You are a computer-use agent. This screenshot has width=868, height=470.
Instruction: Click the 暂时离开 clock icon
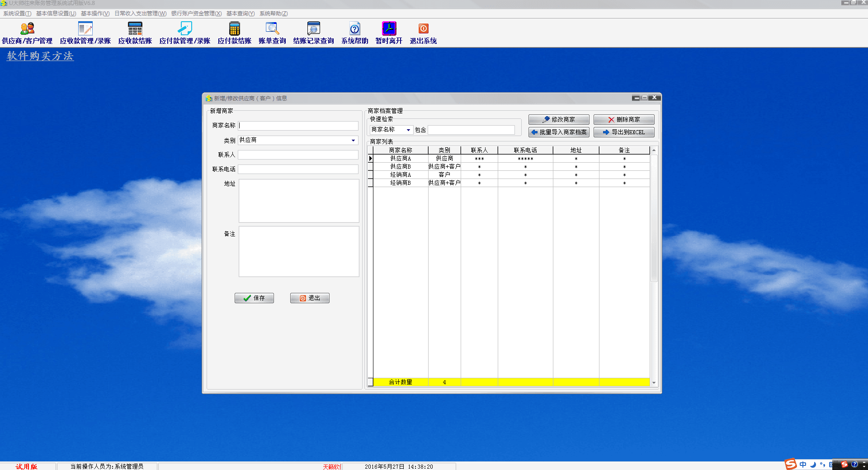pos(389,29)
